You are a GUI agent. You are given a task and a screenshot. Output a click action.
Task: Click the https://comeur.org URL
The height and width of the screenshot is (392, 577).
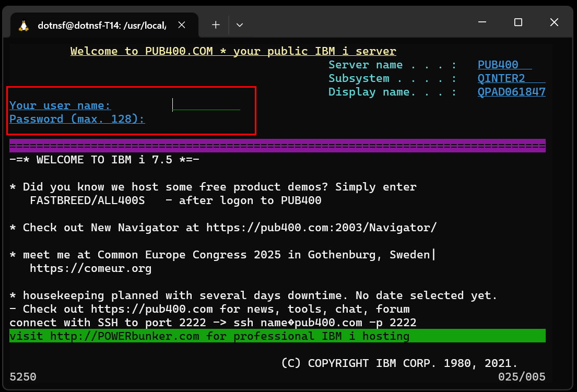tap(90, 268)
